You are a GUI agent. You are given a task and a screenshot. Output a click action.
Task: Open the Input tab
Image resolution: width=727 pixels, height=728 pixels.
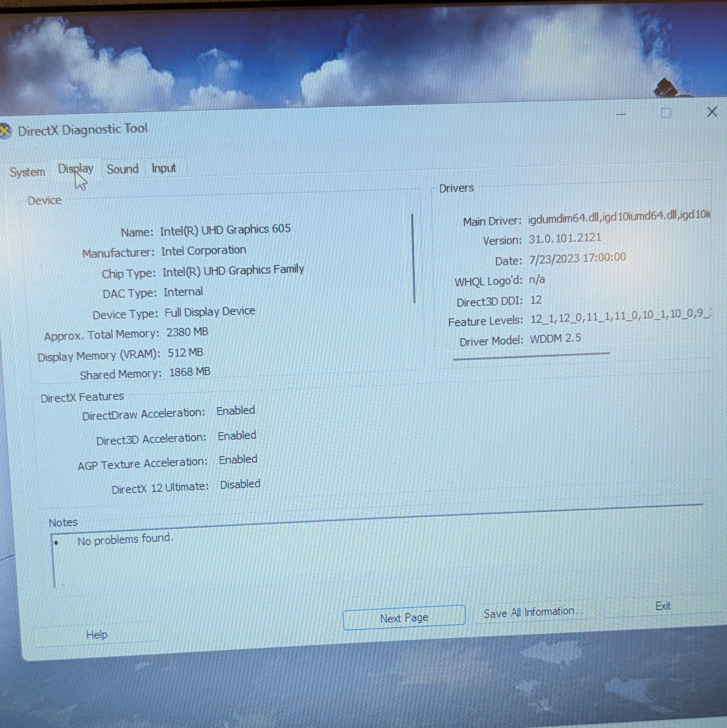click(163, 168)
